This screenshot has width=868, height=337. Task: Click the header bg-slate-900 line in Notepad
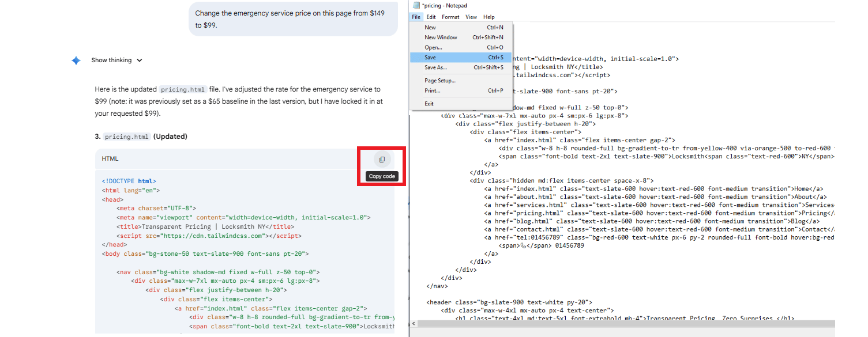pos(509,302)
